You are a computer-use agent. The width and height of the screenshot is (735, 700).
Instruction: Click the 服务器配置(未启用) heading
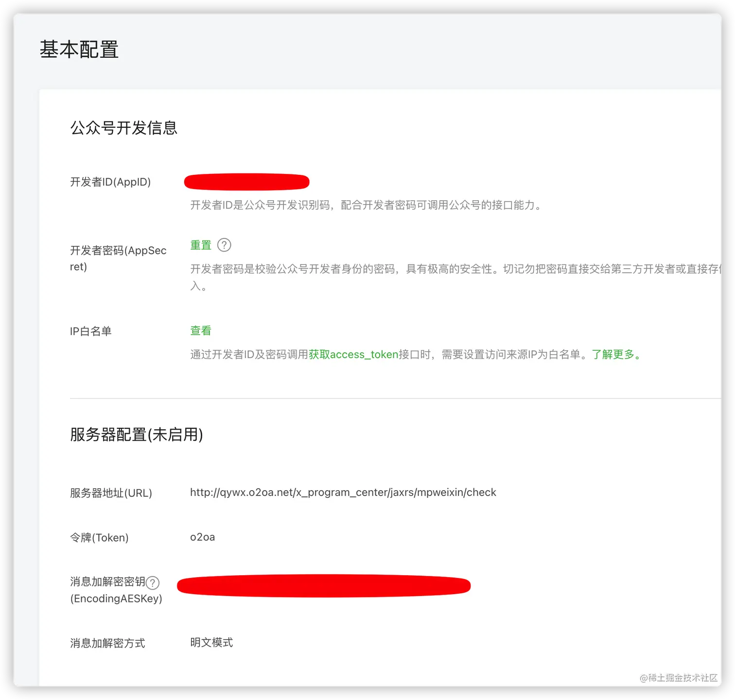pos(137,434)
